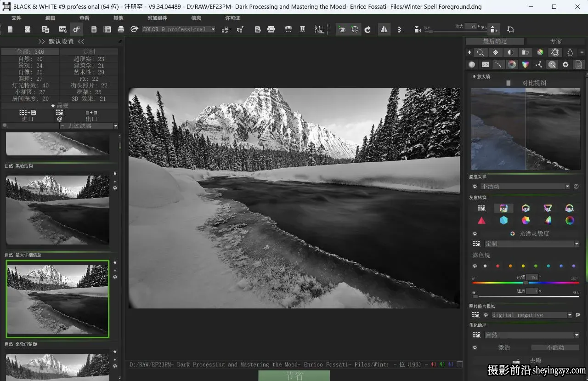The image size is (588, 381).
Task: Click the save (floppy disk) toolbar icon
Action: tap(94, 29)
